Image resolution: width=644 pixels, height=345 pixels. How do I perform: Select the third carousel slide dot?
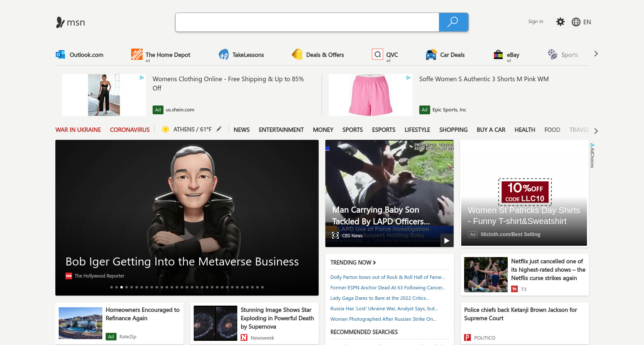pos(122,287)
